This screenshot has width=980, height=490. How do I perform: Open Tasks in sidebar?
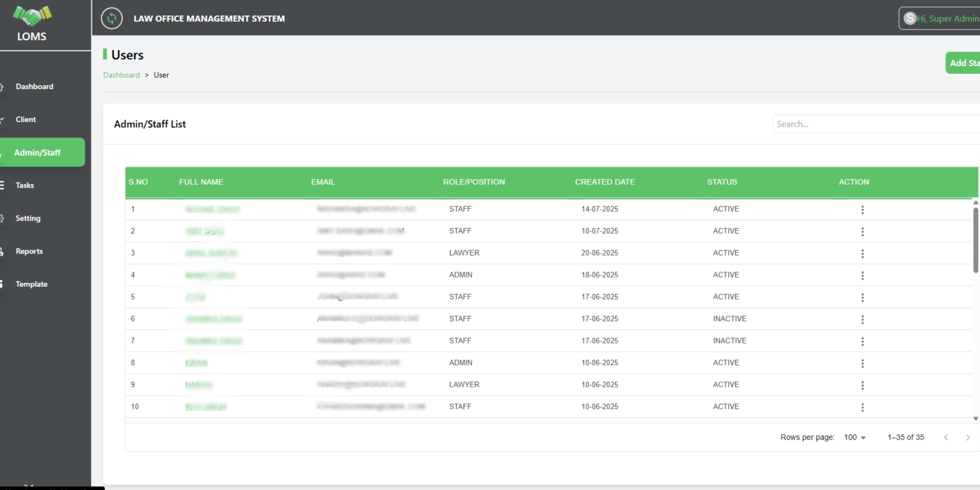pos(25,185)
